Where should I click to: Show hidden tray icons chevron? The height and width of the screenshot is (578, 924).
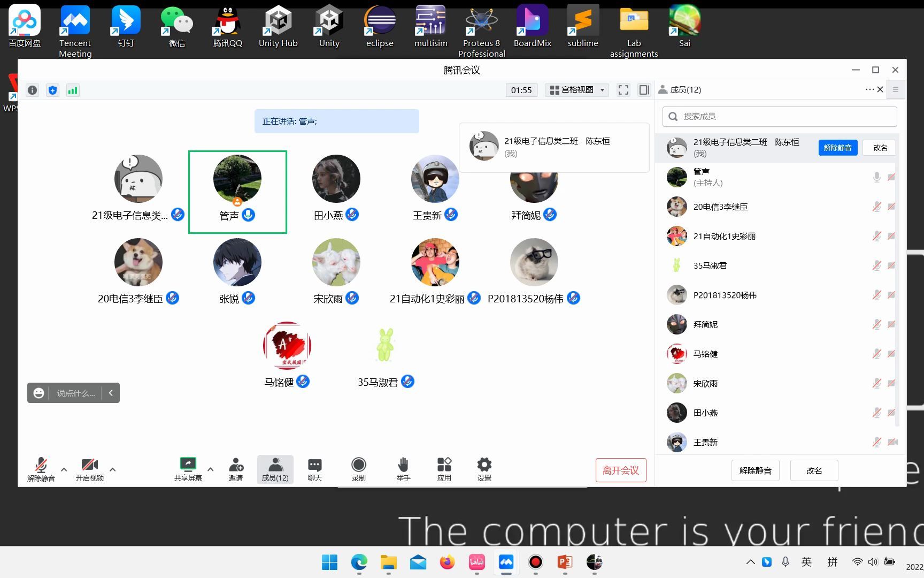coord(751,562)
